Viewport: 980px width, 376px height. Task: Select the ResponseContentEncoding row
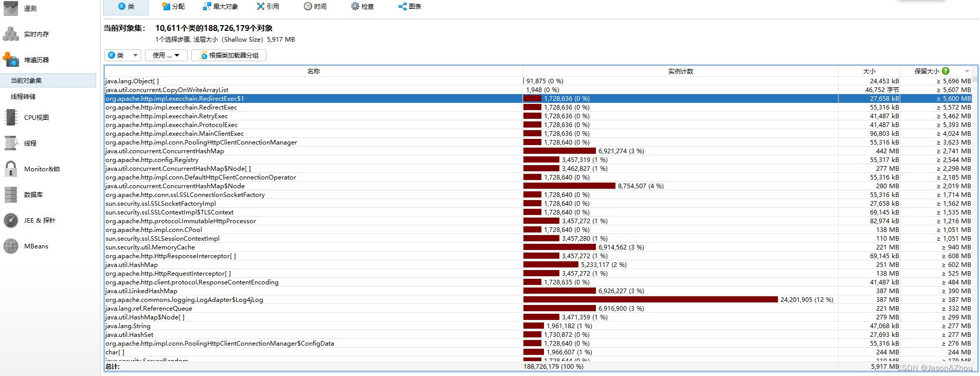538,282
